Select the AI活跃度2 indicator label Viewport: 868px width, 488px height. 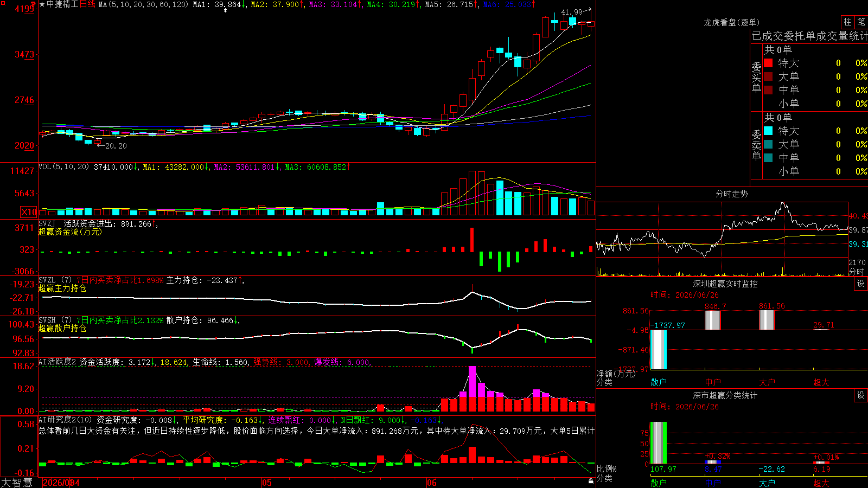58,362
